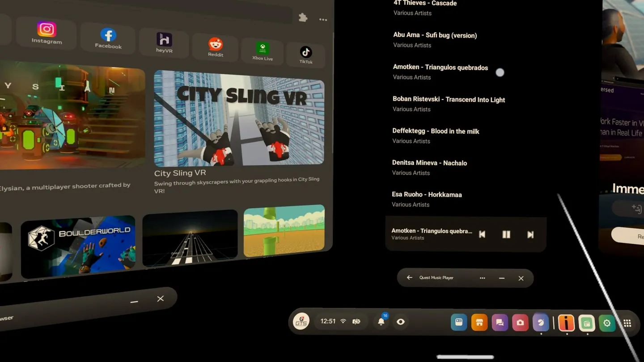Open the Instagram shortcut
Screen dimensions: 644x362
(x=47, y=32)
